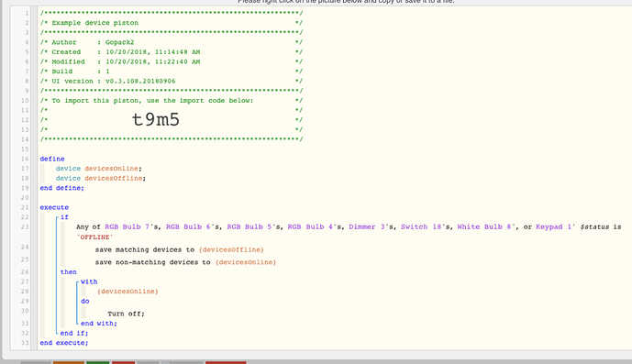Click the 'end execute;' statement
This screenshot has width=632, height=364.
[64, 343]
